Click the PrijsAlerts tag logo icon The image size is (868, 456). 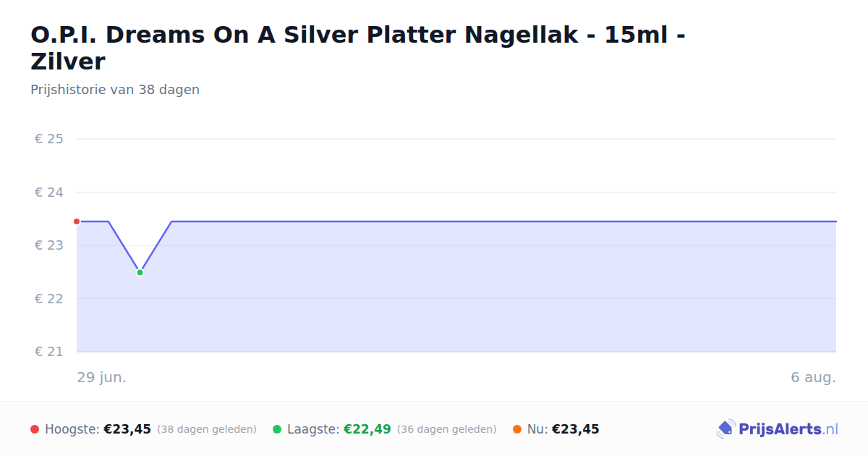click(x=726, y=429)
